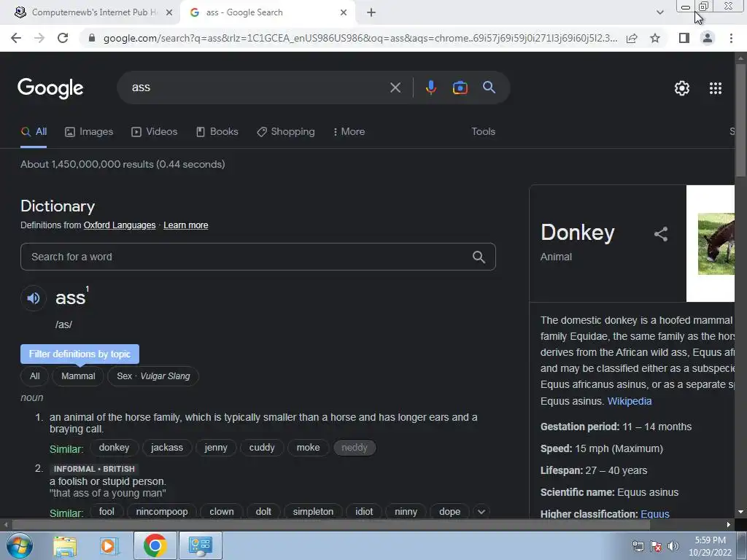Open Windows Media Player on taskbar
The height and width of the screenshot is (560, 747).
pyautogui.click(x=109, y=546)
